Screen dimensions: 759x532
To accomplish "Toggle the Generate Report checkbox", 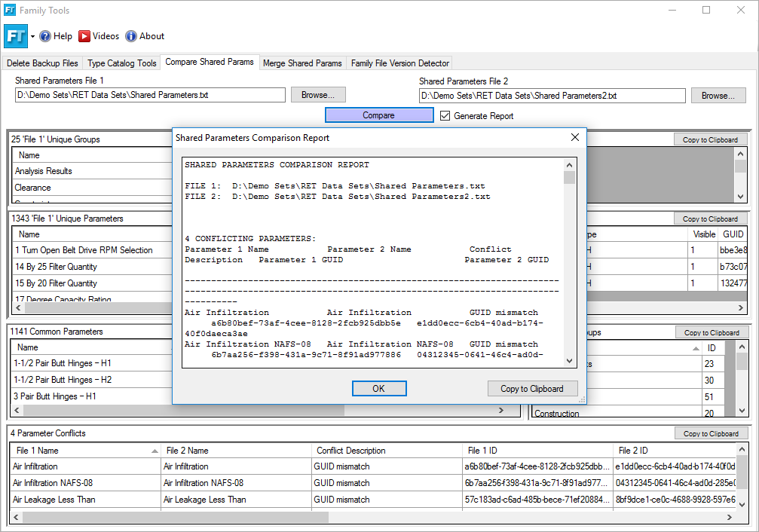I will (445, 116).
